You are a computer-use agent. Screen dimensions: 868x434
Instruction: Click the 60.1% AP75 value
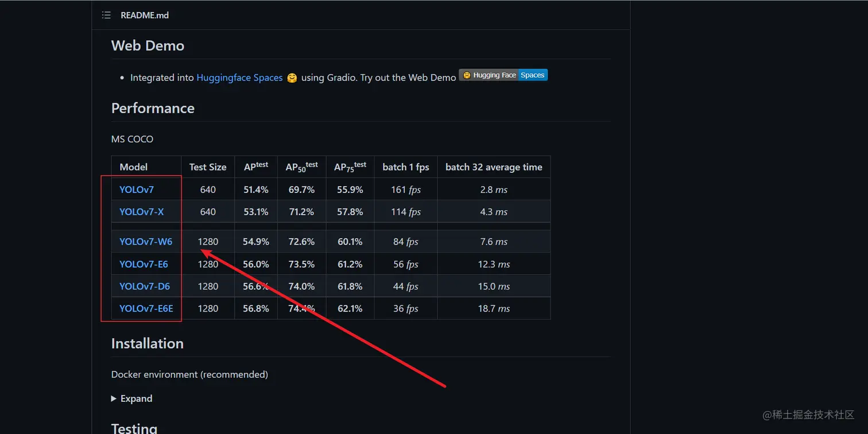(x=350, y=242)
